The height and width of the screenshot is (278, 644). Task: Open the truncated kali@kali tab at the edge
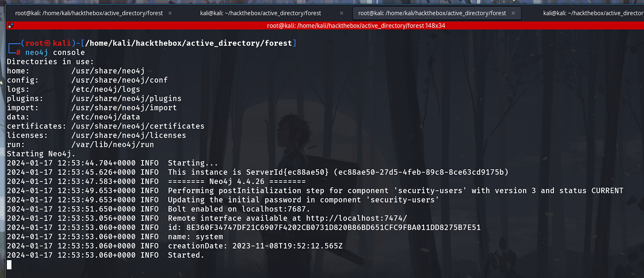point(593,13)
